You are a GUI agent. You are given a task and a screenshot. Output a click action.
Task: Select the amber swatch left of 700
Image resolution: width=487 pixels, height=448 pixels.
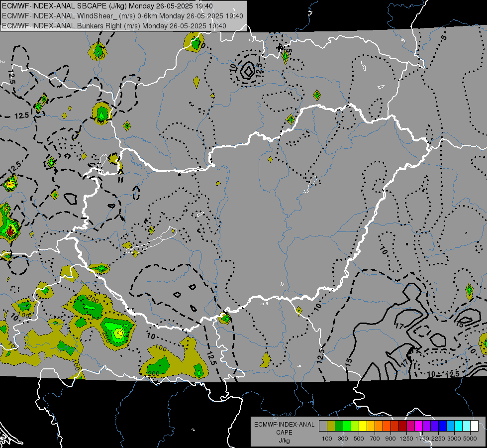(x=371, y=426)
